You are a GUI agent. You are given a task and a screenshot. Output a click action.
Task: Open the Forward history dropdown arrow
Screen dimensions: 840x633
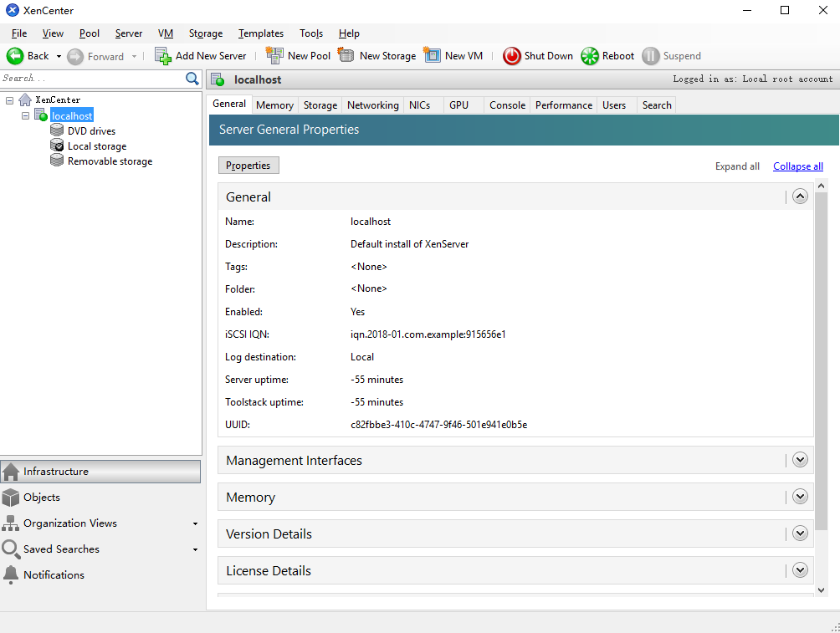134,56
